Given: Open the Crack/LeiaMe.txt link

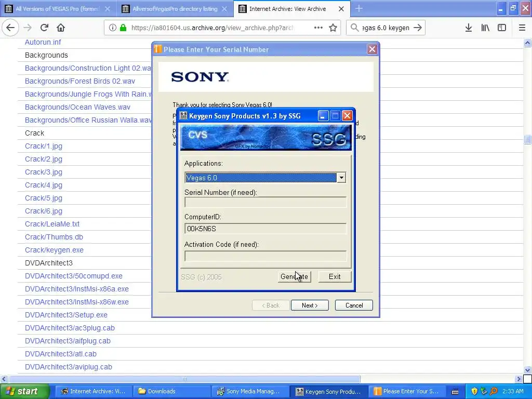Looking at the screenshot, I should point(52,224).
